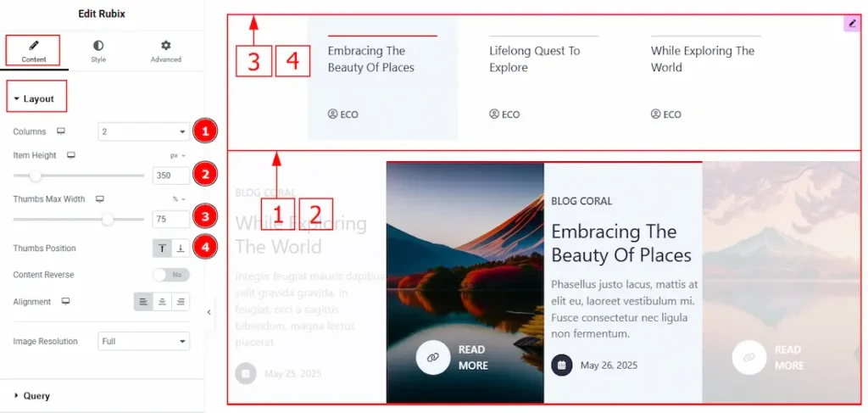Change the Item Height px unit selector

click(x=178, y=156)
